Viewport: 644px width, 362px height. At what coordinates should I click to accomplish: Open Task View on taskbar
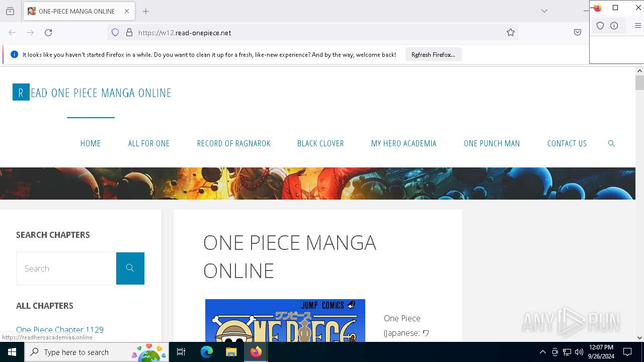pyautogui.click(x=181, y=352)
